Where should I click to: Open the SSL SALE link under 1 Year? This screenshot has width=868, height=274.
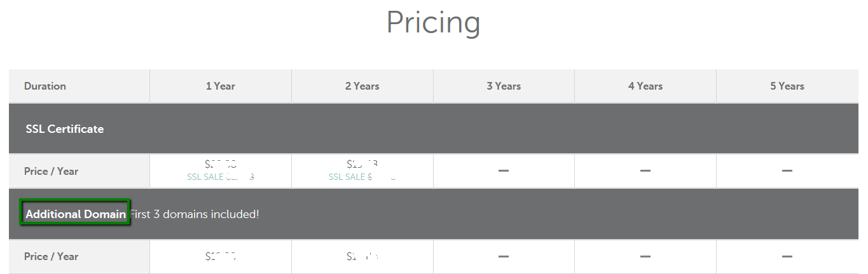pyautogui.click(x=221, y=177)
